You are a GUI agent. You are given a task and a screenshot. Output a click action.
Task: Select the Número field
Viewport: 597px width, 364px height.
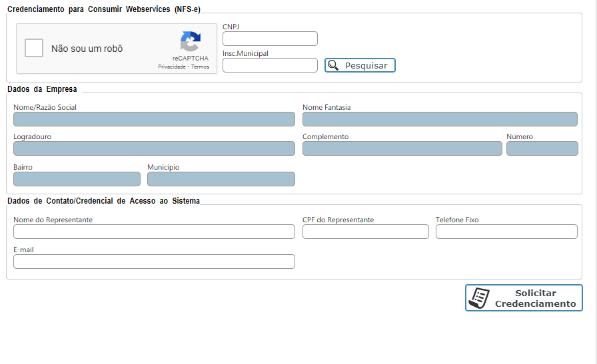tap(542, 148)
